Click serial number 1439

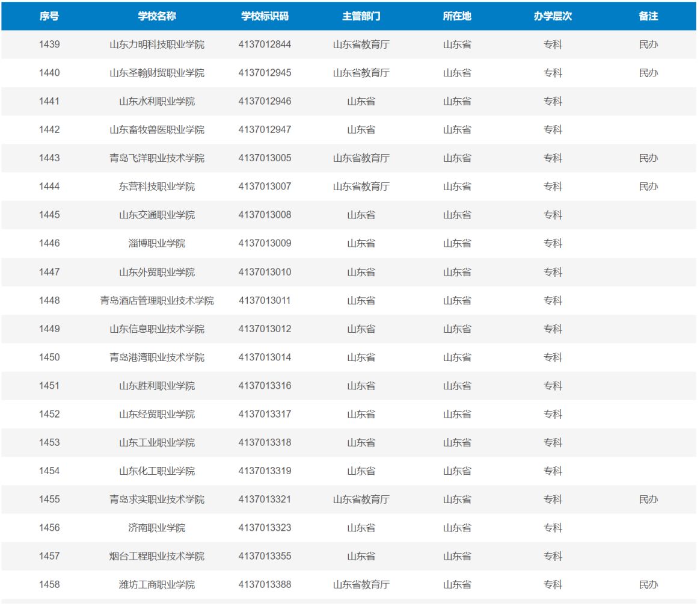tap(49, 45)
